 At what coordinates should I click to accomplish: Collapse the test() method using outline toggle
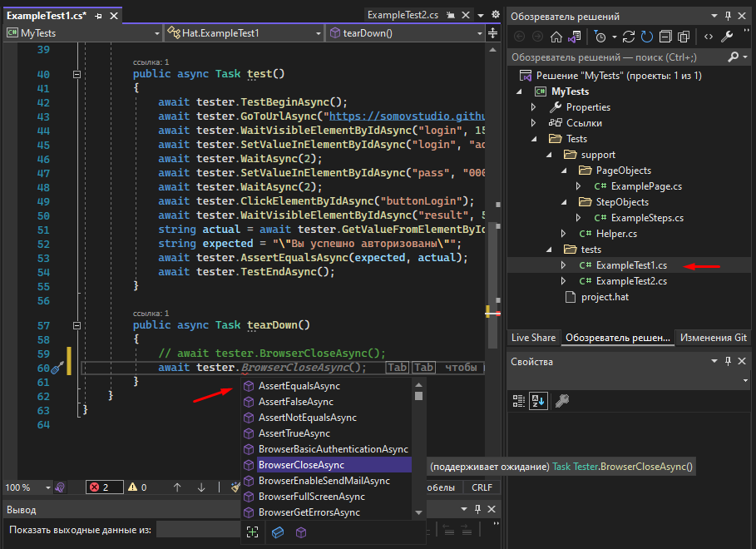77,74
